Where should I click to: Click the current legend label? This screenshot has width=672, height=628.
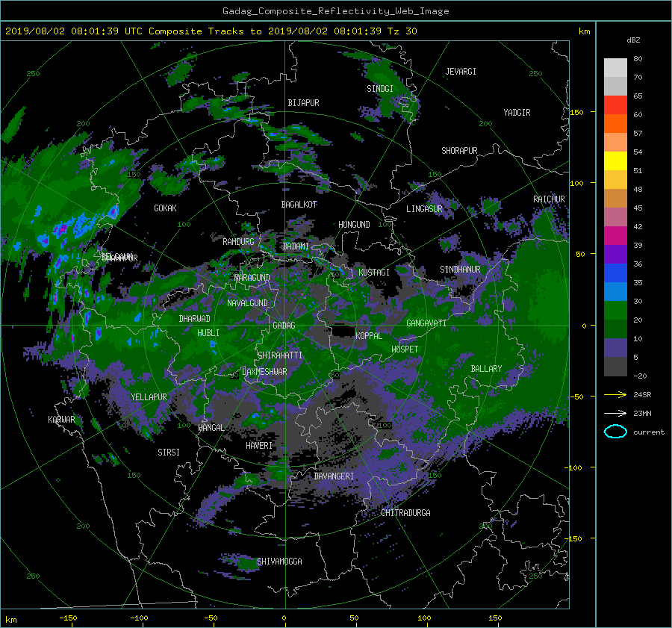coord(649,432)
